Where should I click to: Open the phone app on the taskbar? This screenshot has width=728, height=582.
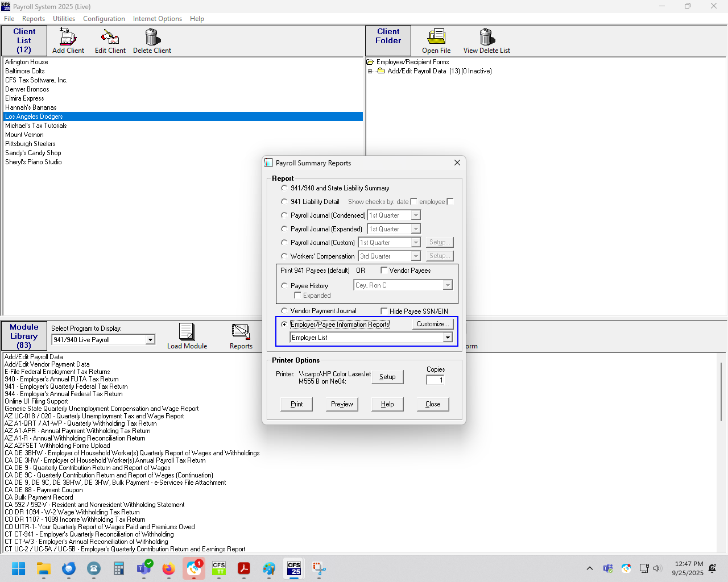(x=94, y=568)
